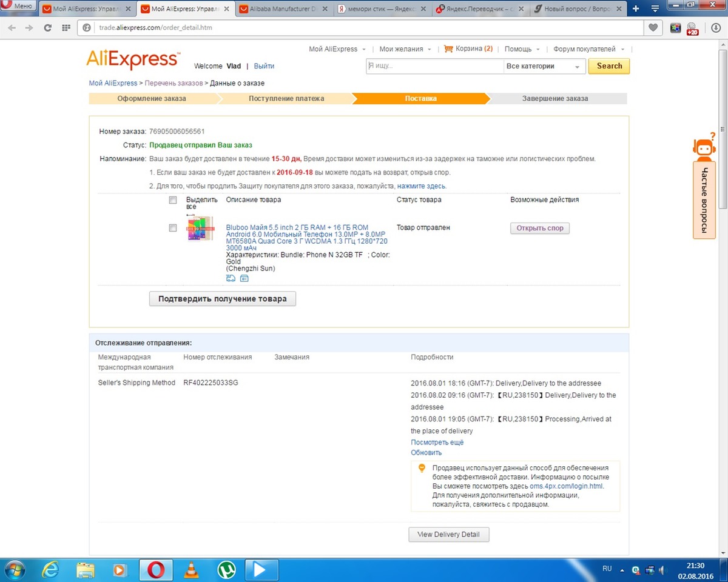Click the extension icon with +20 badge
The width and height of the screenshot is (728, 582).
pyautogui.click(x=692, y=28)
